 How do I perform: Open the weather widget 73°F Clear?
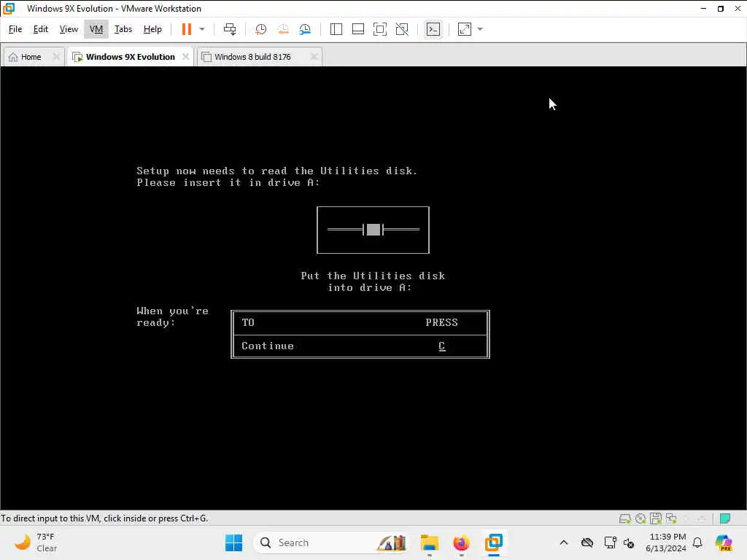(36, 542)
